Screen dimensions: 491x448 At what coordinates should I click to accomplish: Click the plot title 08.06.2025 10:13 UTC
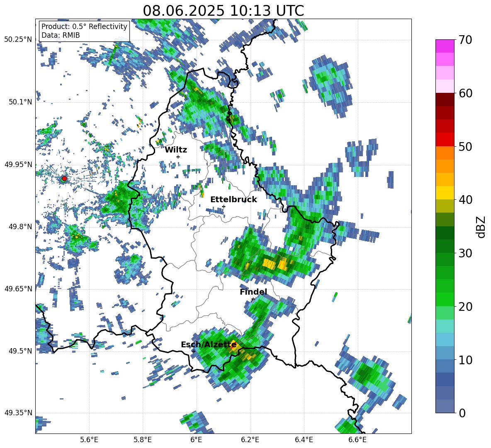[223, 11]
